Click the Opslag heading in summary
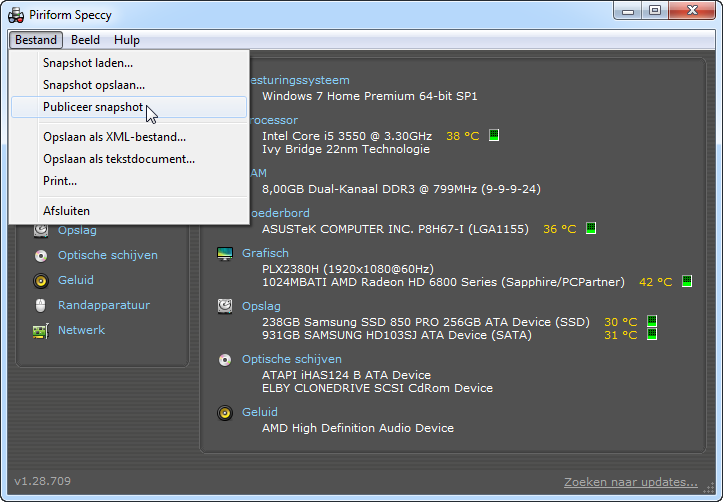This screenshot has height=502, width=723. (261, 306)
